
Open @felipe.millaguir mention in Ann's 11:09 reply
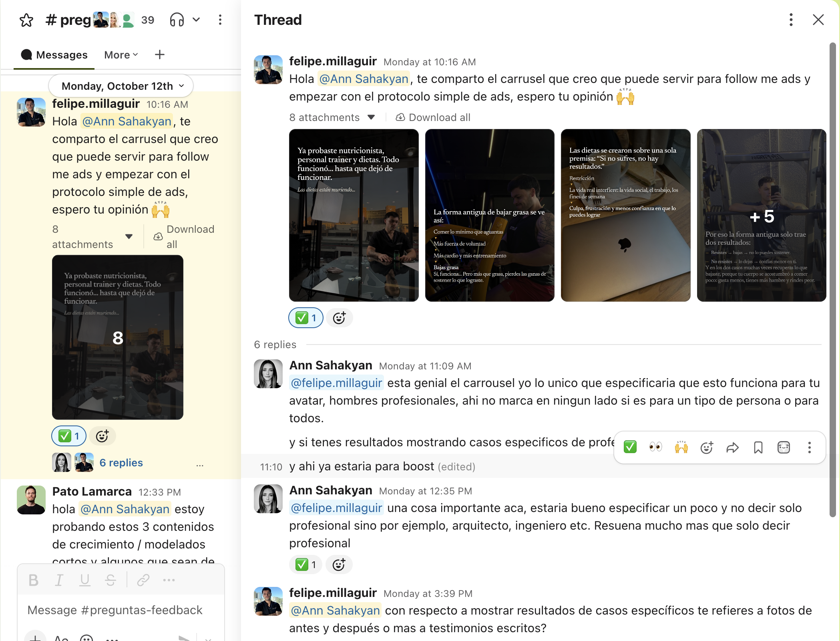(x=336, y=383)
